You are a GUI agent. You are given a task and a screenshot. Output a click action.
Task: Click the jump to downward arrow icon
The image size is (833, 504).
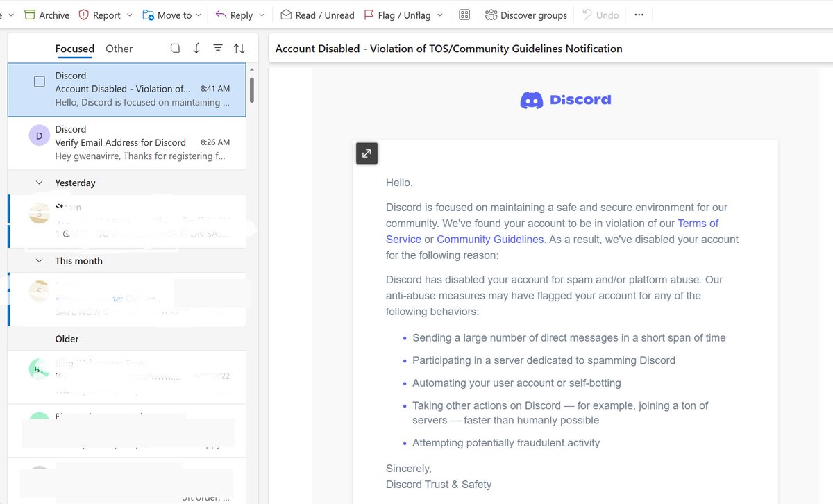[x=196, y=48]
